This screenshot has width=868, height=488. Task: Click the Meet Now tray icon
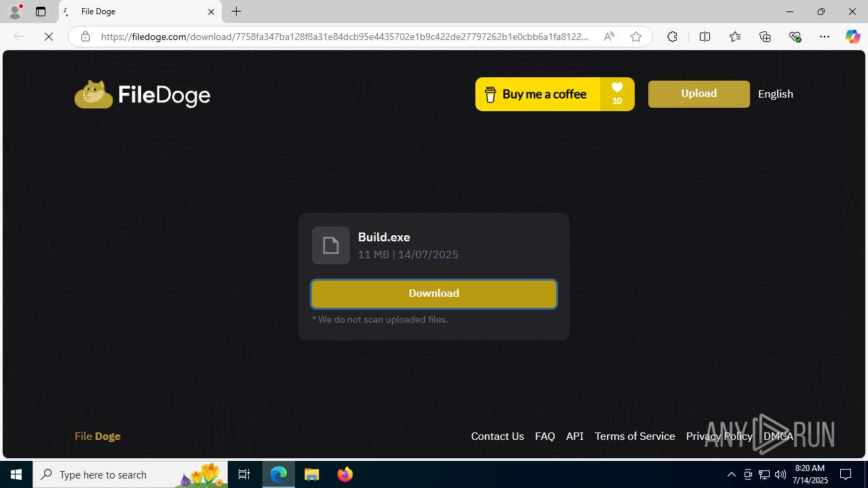(x=748, y=474)
